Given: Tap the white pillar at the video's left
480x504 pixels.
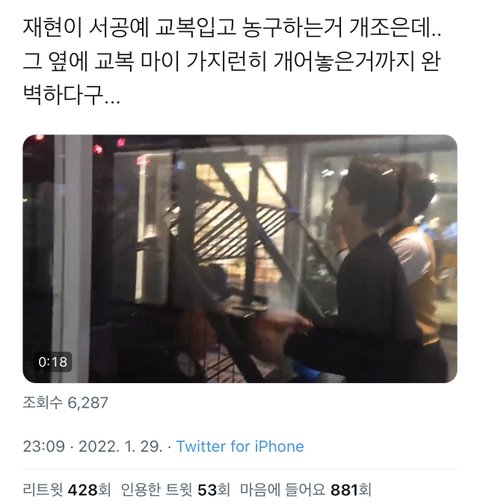Looking at the screenshot, I should tap(73, 258).
